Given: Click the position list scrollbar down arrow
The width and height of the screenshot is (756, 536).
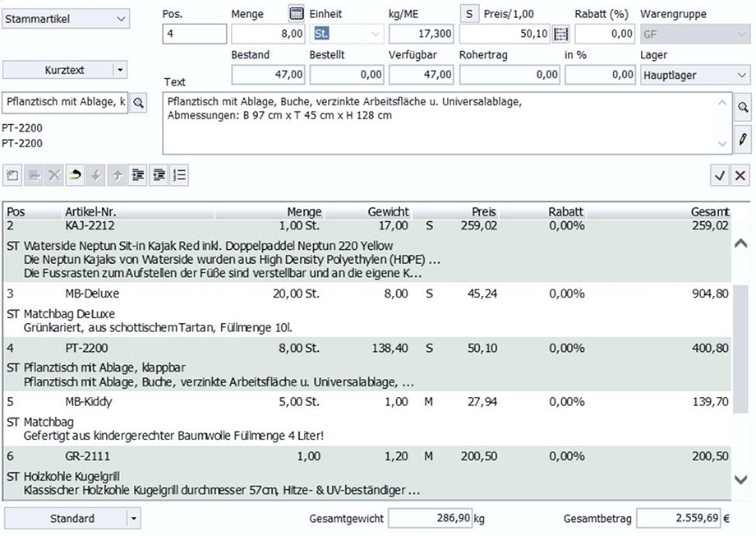Looking at the screenshot, I should (x=741, y=480).
